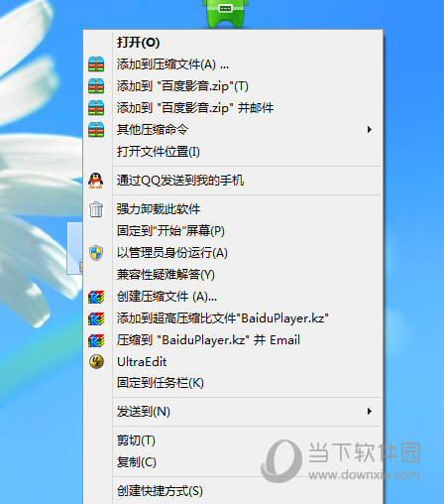Image resolution: width=444 pixels, height=504 pixels.
Task: Click the KuaiZip icon beside 创建压缩文件 (A)...
Action: click(96, 297)
